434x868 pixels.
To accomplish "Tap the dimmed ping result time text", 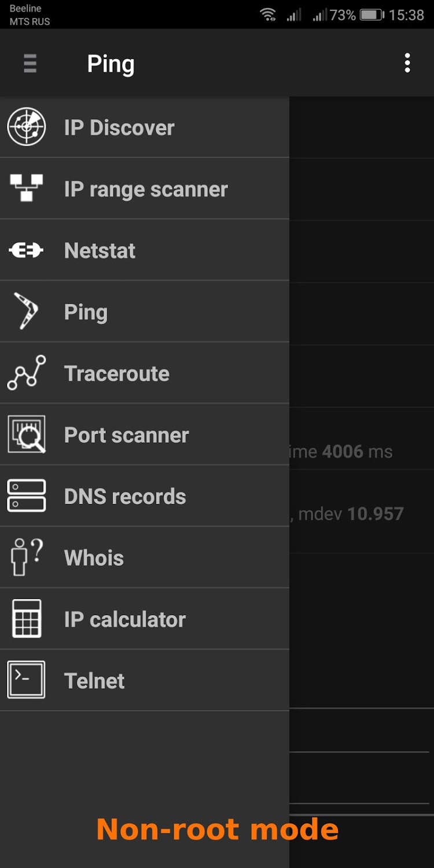I will click(x=341, y=452).
